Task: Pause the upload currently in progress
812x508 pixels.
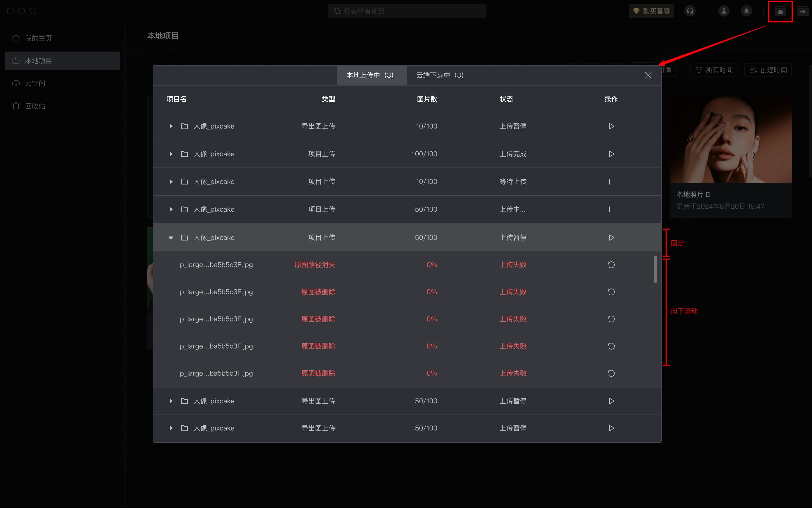Action: click(x=611, y=209)
